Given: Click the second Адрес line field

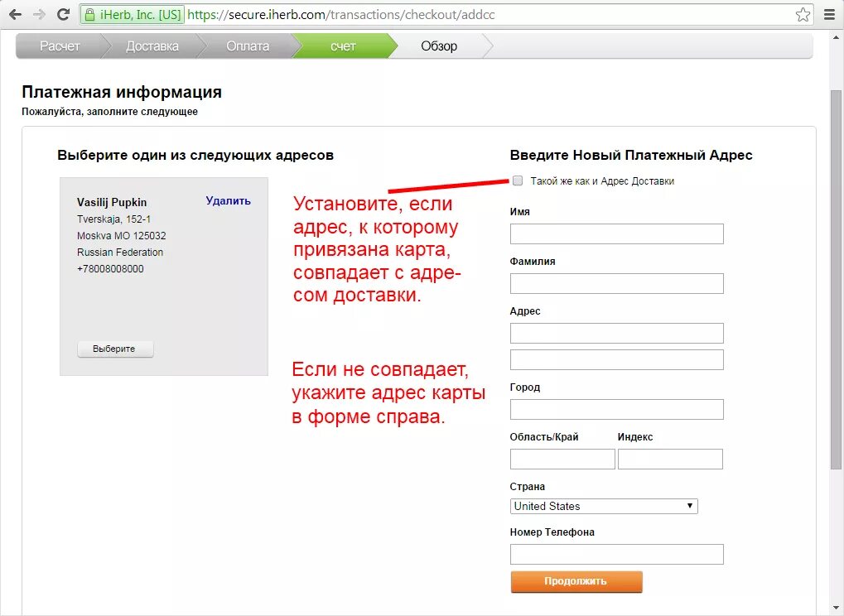Looking at the screenshot, I should point(617,360).
